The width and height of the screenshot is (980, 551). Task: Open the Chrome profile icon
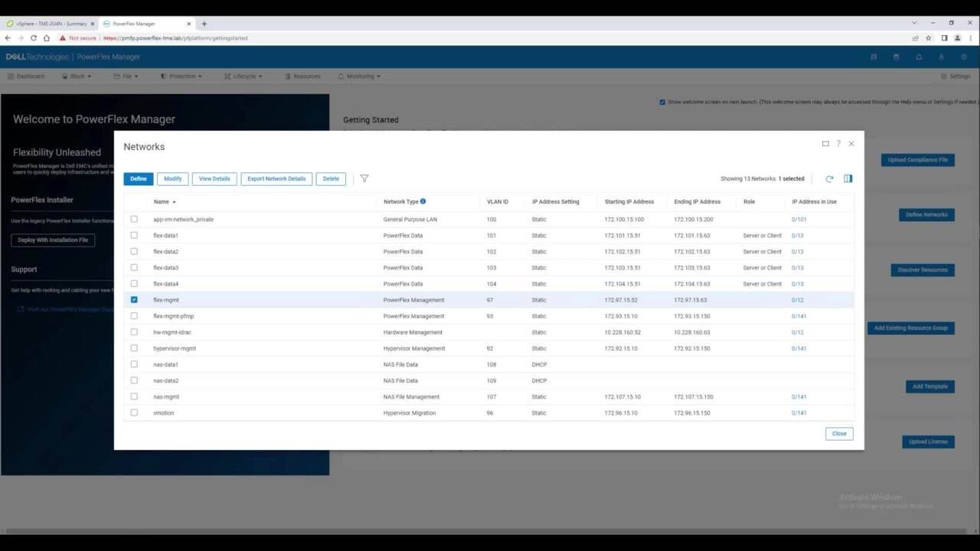tap(957, 37)
